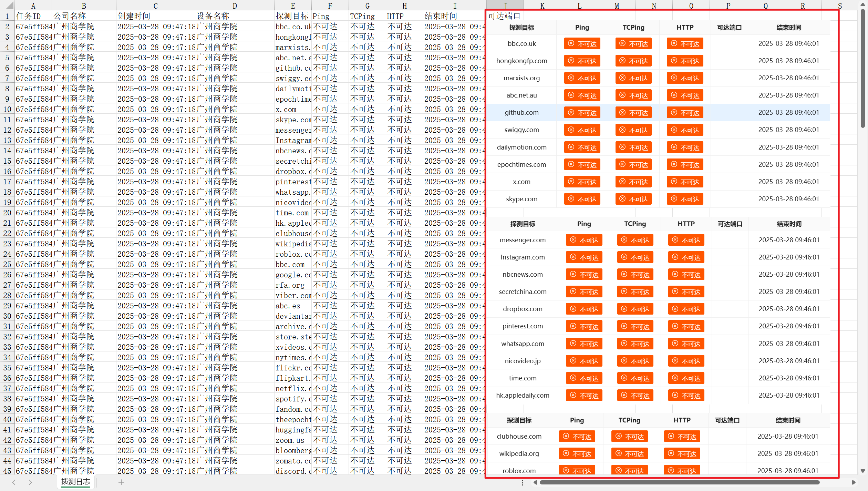
Task: Select the row 10 header
Action: [7, 109]
